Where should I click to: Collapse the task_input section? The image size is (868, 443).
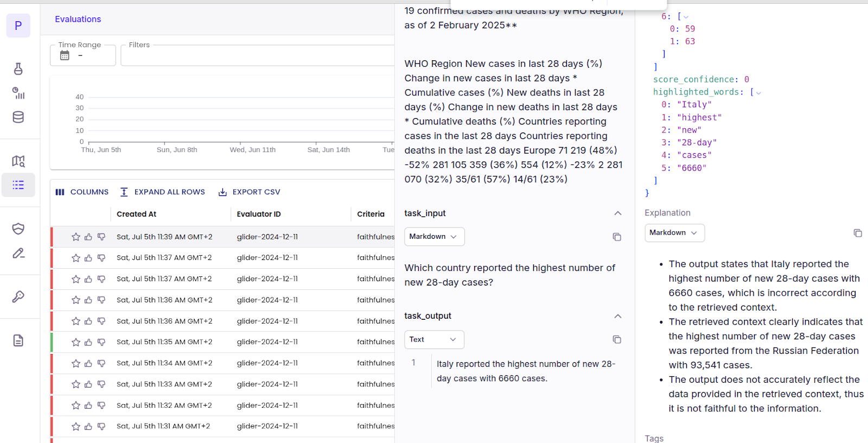click(617, 213)
